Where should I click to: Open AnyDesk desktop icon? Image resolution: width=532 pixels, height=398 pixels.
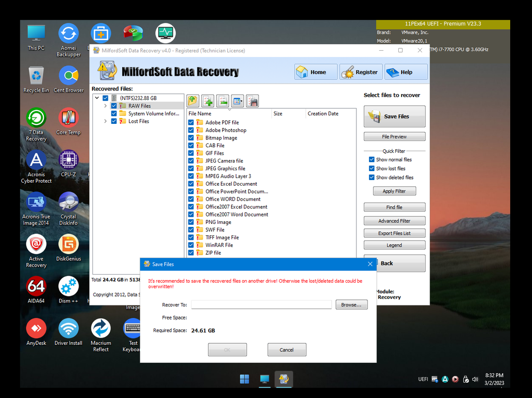[36, 332]
